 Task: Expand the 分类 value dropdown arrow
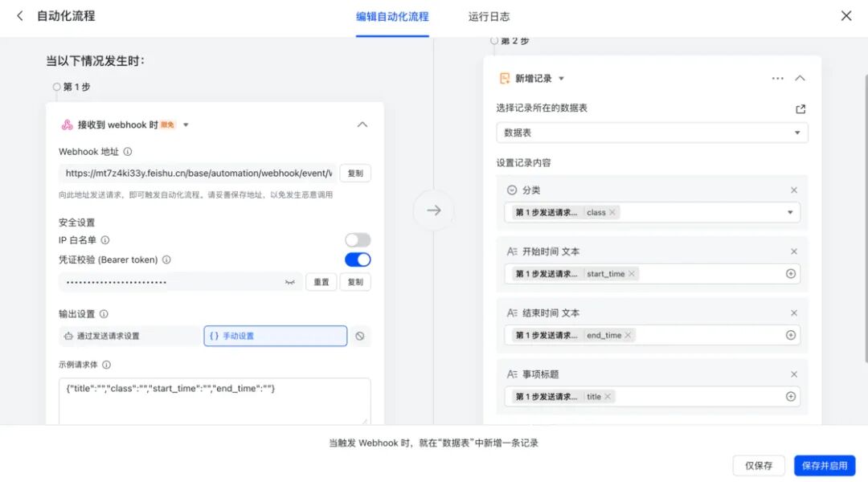790,213
